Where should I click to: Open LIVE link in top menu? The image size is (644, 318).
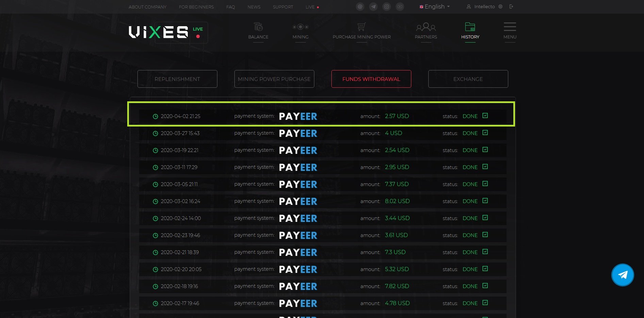click(x=312, y=7)
